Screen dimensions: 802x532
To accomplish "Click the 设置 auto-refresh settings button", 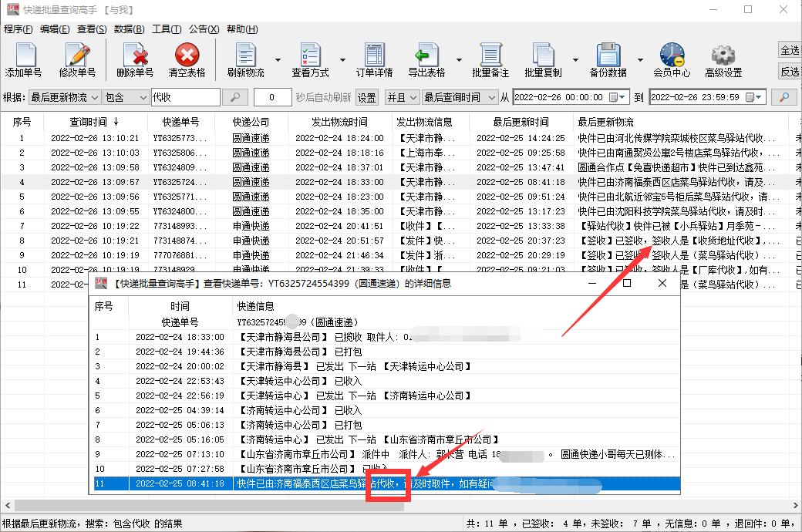I will pyautogui.click(x=366, y=97).
